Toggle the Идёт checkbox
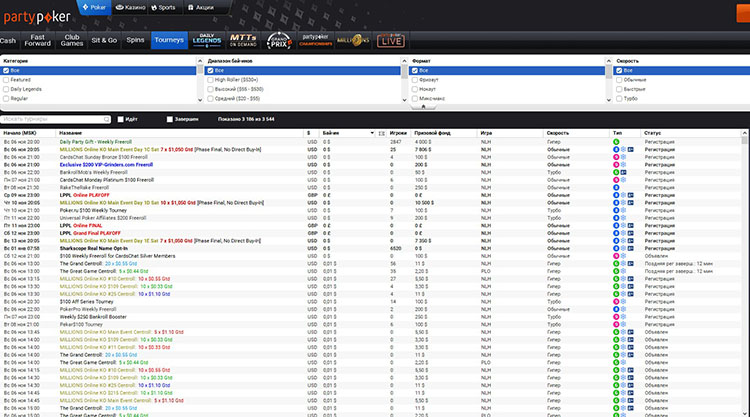 pyautogui.click(x=121, y=119)
